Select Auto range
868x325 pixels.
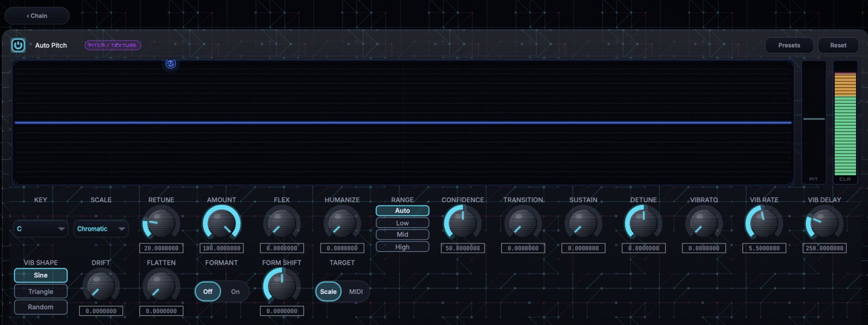point(403,211)
